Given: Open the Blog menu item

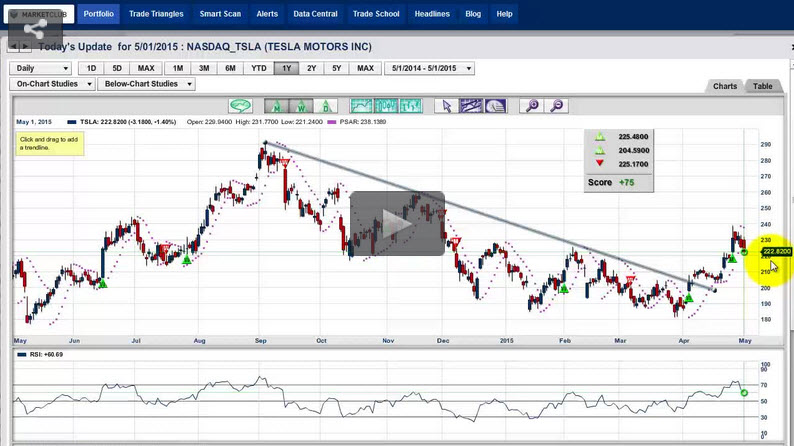Looking at the screenshot, I should pos(473,14).
